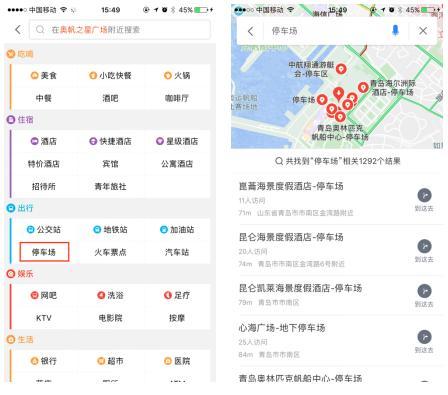This screenshot has width=448, height=395.
Task: Navigate to 崑崙海景度假酒店-停车场 via 到这去
Action: [x=424, y=200]
